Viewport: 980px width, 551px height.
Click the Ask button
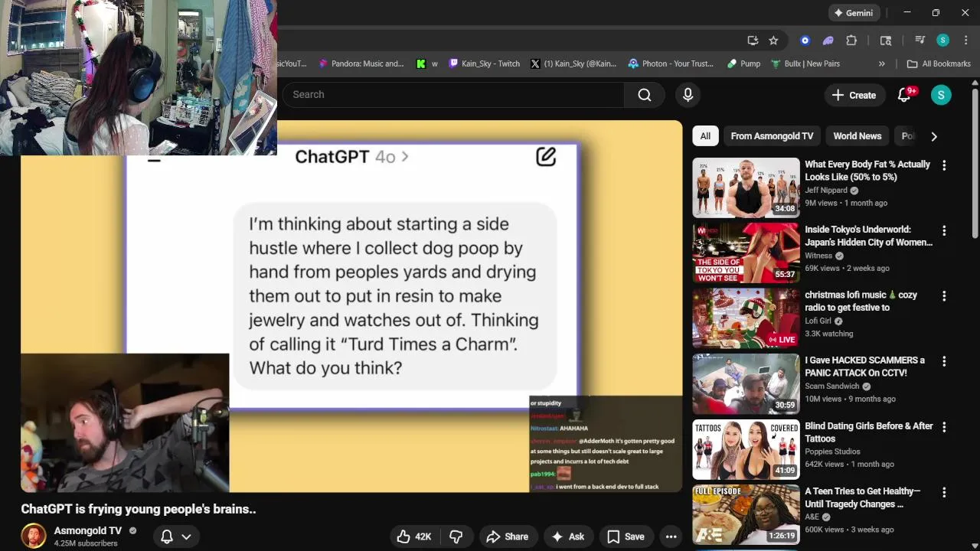tap(567, 536)
